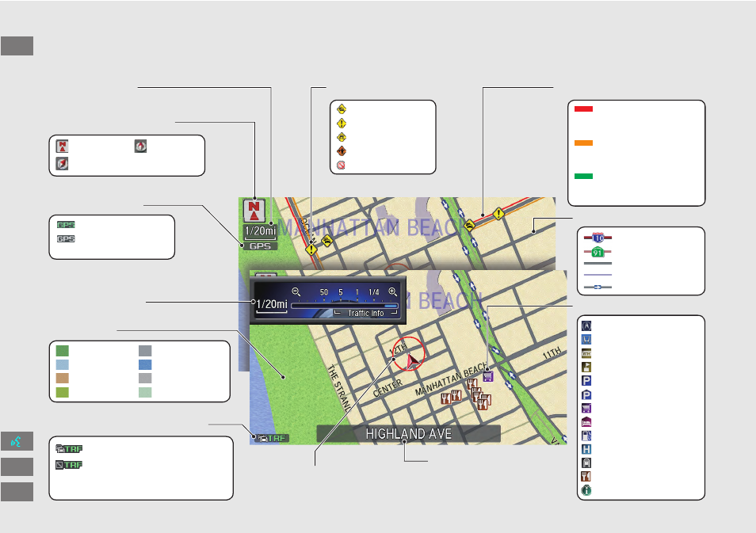Click the restaurant icon in POI legend
The width and height of the screenshot is (756, 533).
586,477
